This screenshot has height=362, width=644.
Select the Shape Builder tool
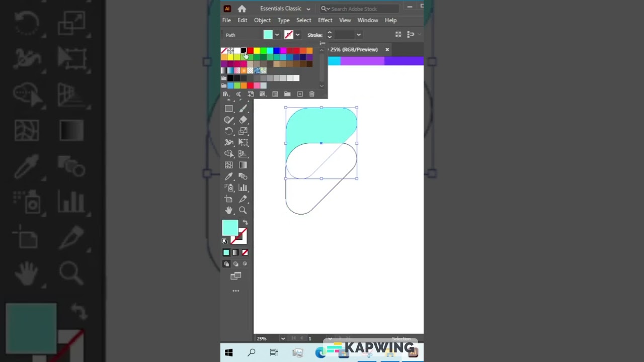[229, 154]
